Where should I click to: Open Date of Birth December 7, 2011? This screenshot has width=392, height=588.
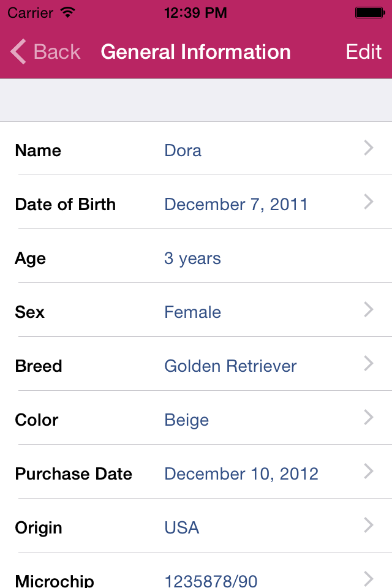(236, 205)
